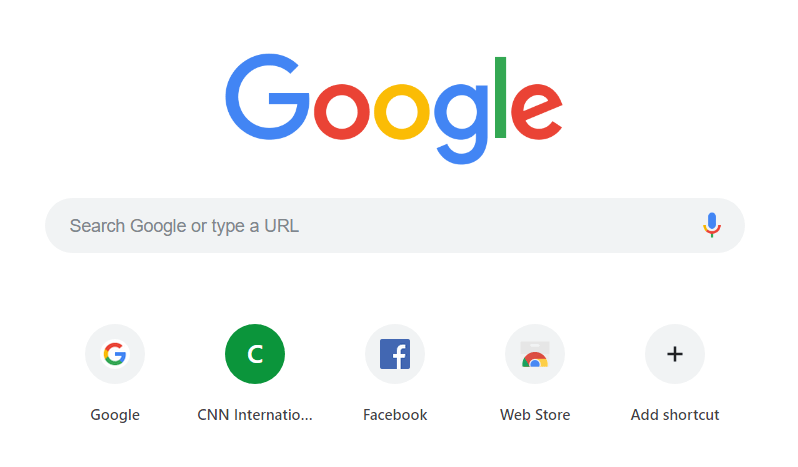
Task: Open the Chrome Web Store shortcut icon
Action: coord(535,354)
